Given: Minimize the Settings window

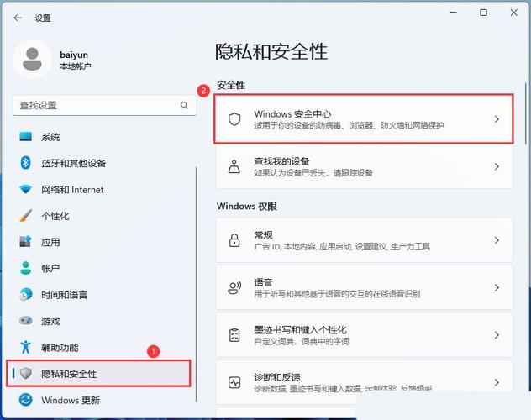Looking at the screenshot, I should pyautogui.click(x=454, y=13).
